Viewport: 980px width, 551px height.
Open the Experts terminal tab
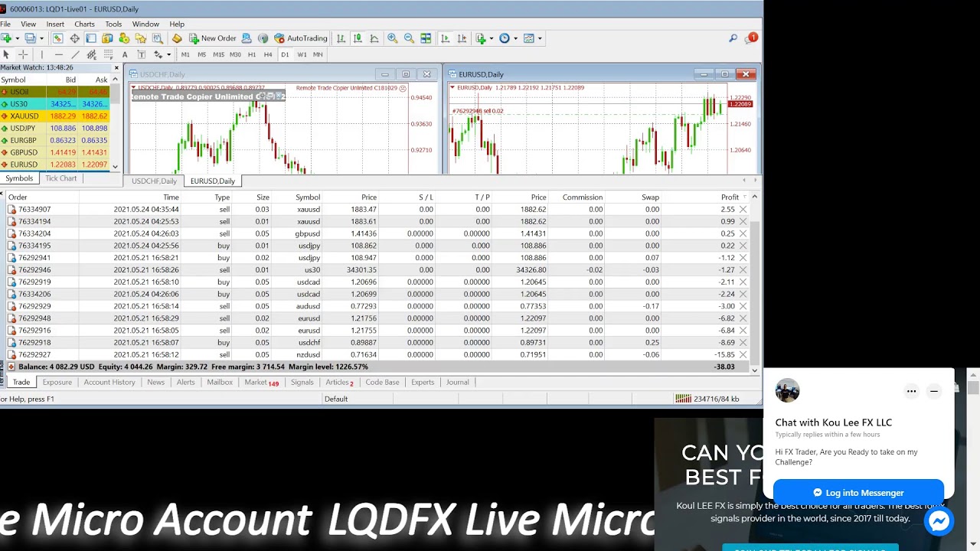[x=423, y=382]
